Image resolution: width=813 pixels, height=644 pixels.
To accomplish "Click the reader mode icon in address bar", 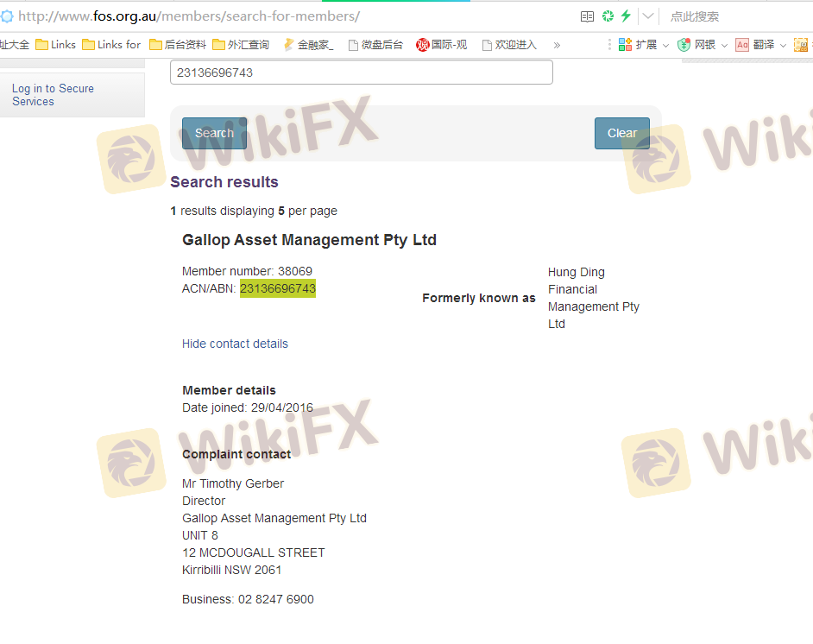I will click(587, 16).
